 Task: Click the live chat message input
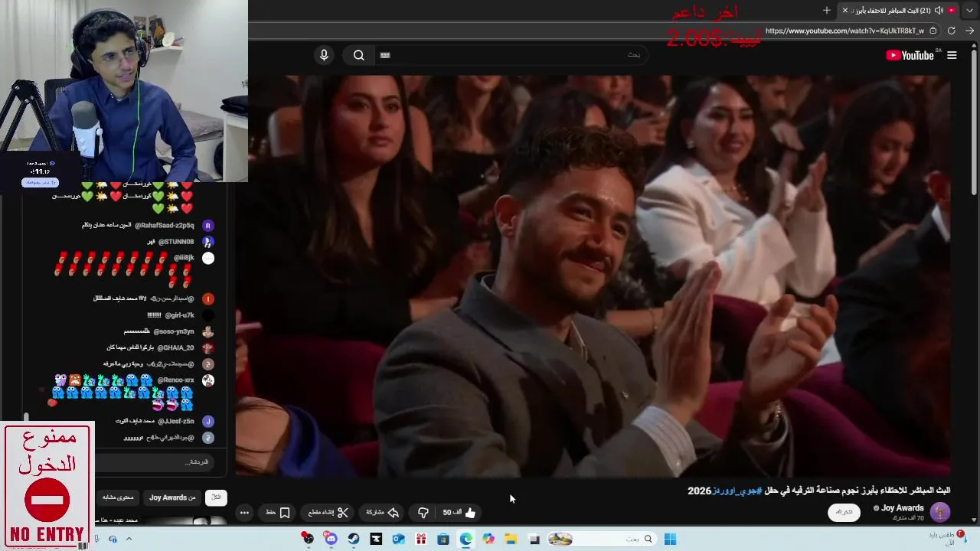tap(153, 462)
